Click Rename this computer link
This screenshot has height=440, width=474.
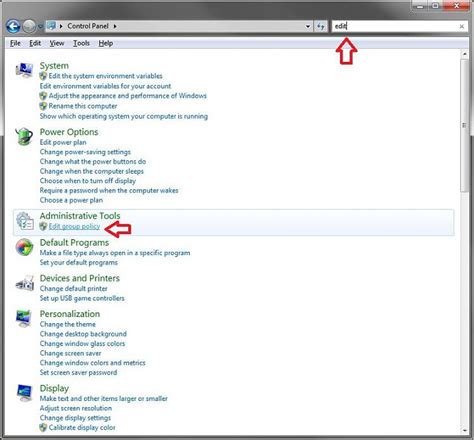click(x=83, y=106)
